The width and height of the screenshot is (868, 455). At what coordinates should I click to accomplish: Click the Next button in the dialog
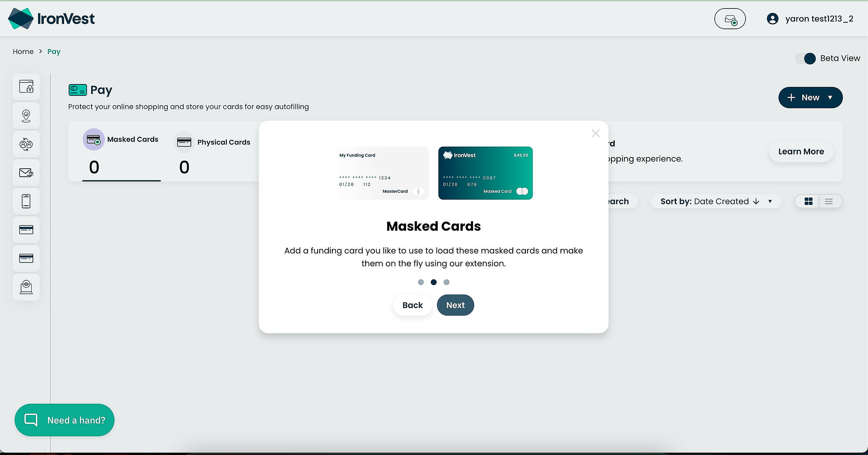pyautogui.click(x=455, y=305)
